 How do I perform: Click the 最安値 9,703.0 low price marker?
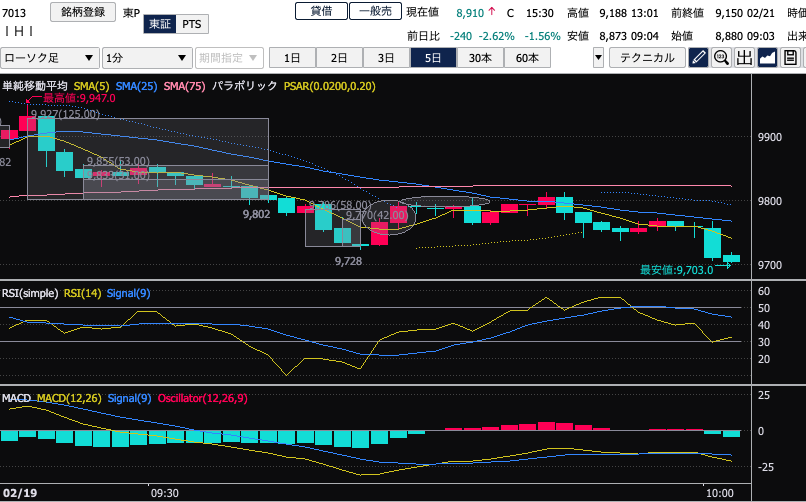pyautogui.click(x=676, y=269)
